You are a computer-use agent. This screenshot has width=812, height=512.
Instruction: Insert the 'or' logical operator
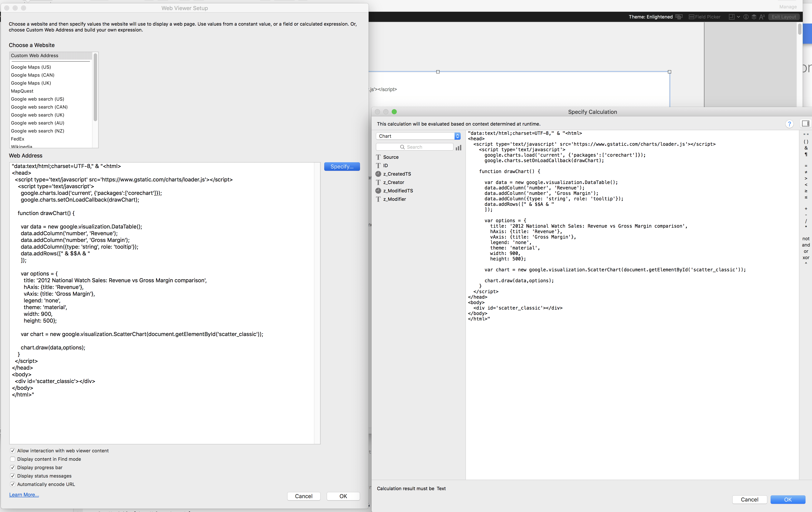(x=806, y=251)
